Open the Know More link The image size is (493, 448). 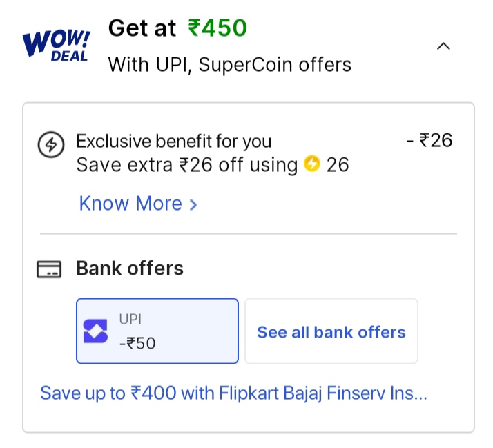coord(131,204)
